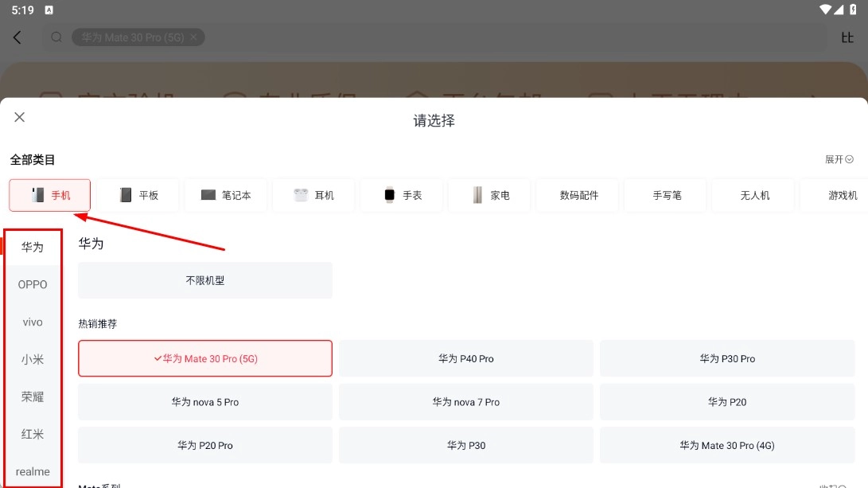The image size is (868, 488).
Task: Switch to the 小米 brand tab
Action: pos(33,359)
